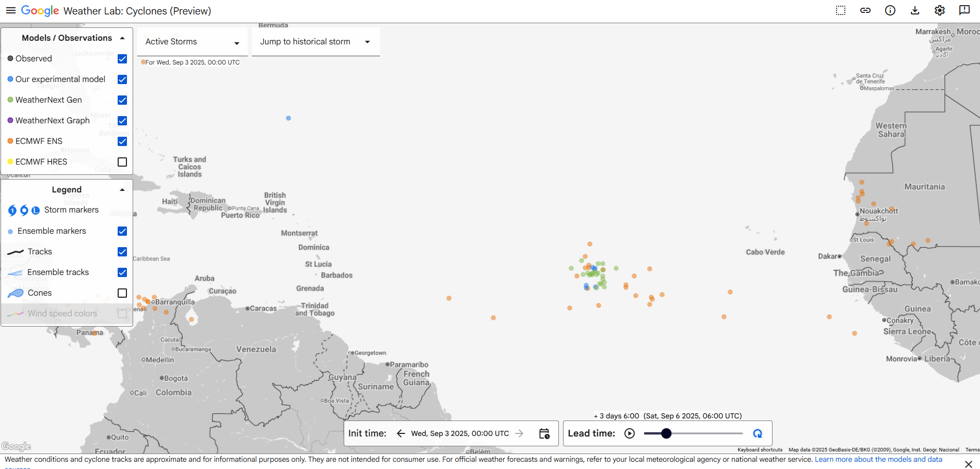Open the init time calendar picker
The height and width of the screenshot is (469, 980).
(x=544, y=433)
